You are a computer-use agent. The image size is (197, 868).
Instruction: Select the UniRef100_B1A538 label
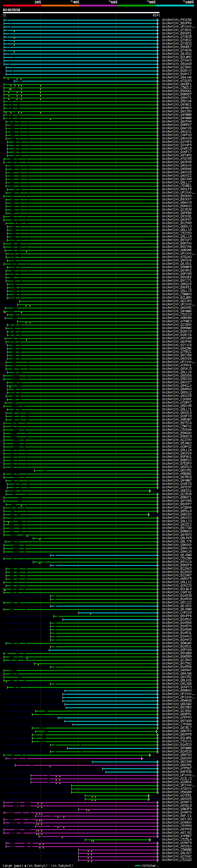click(x=176, y=596)
